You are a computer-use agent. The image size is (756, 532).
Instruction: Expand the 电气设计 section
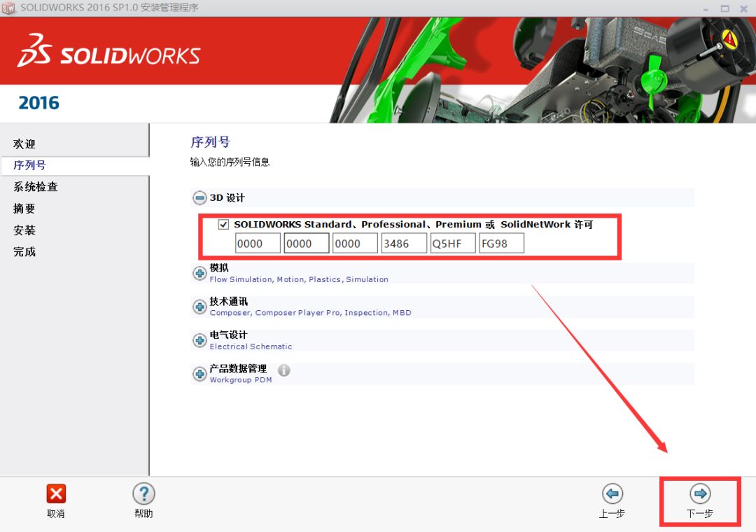pos(199,340)
